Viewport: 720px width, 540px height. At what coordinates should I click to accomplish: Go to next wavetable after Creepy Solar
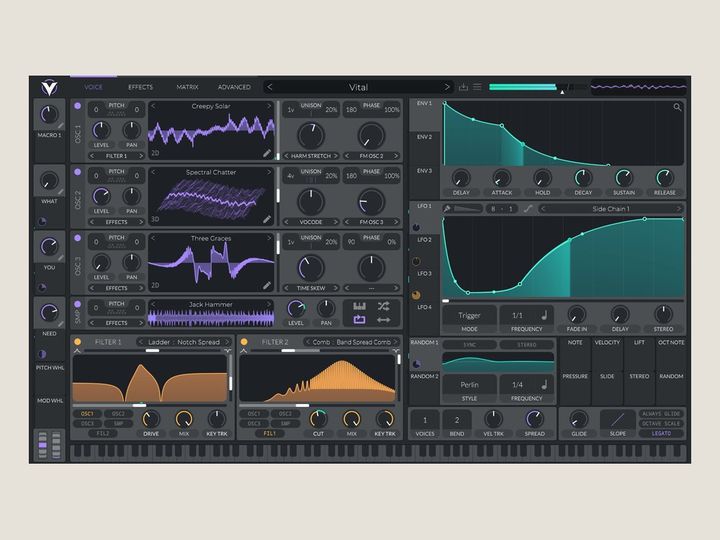coord(270,106)
